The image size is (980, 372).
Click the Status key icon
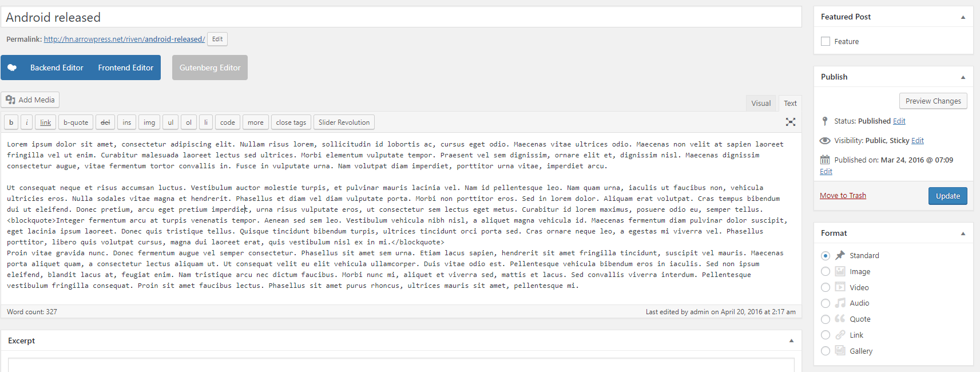tap(825, 121)
